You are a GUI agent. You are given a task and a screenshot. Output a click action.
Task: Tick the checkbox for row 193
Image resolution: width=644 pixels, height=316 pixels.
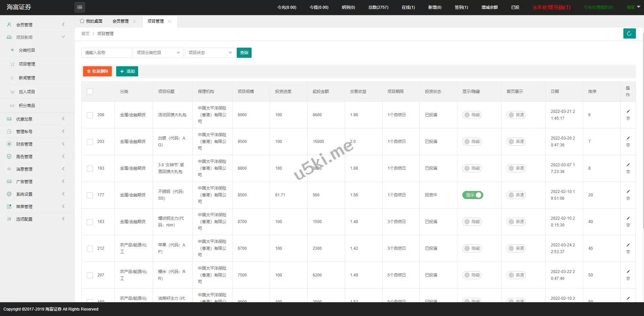pos(90,169)
